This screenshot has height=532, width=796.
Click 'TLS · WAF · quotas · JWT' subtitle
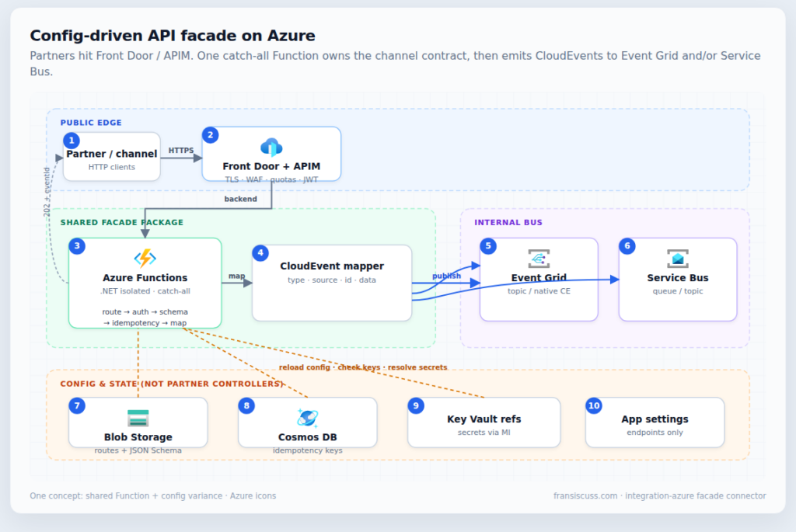click(271, 179)
